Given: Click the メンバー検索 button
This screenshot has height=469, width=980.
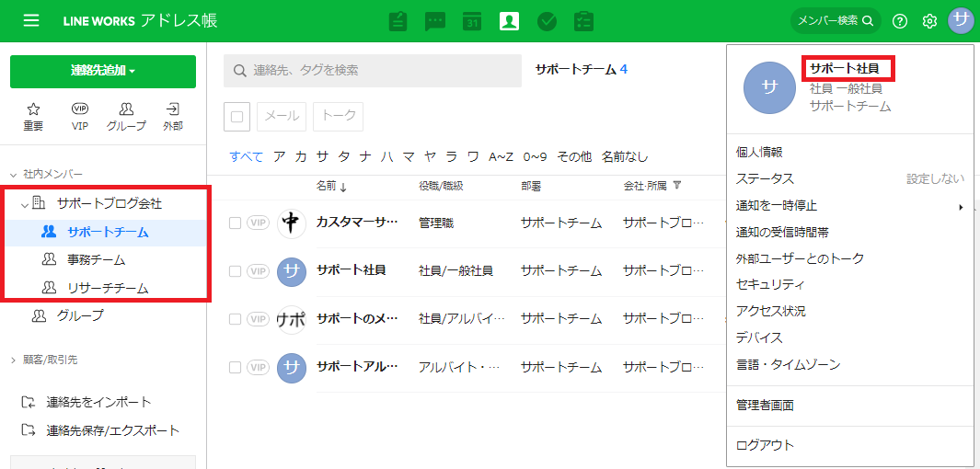Looking at the screenshot, I should pyautogui.click(x=835, y=20).
